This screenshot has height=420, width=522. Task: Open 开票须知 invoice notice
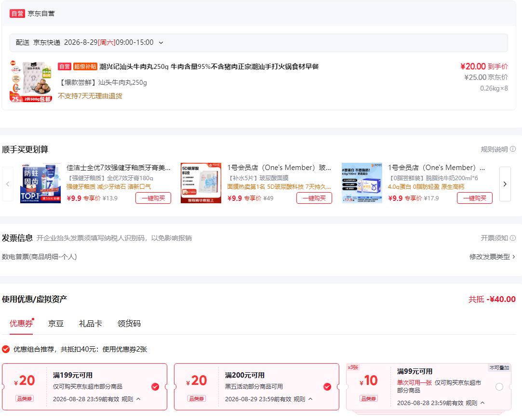(x=494, y=238)
